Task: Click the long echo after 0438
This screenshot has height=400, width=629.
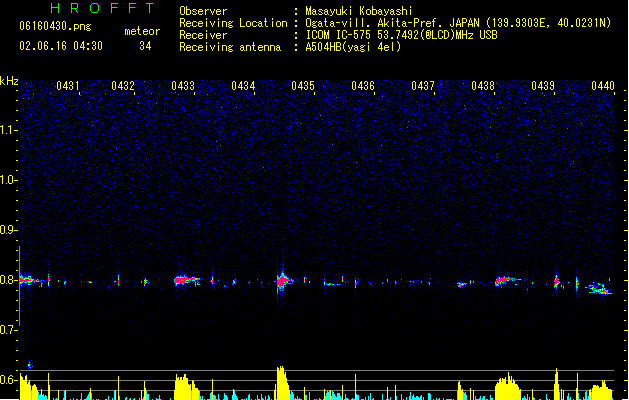Action: (507, 280)
